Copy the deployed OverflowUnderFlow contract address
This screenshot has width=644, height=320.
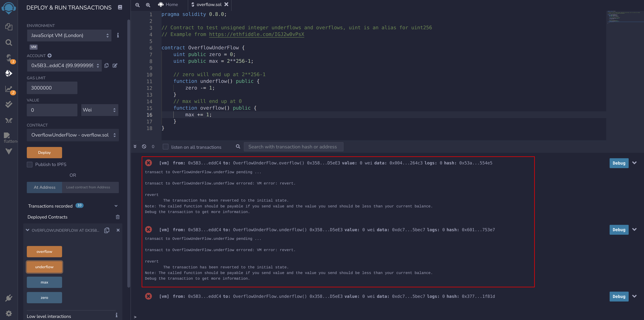(107, 230)
